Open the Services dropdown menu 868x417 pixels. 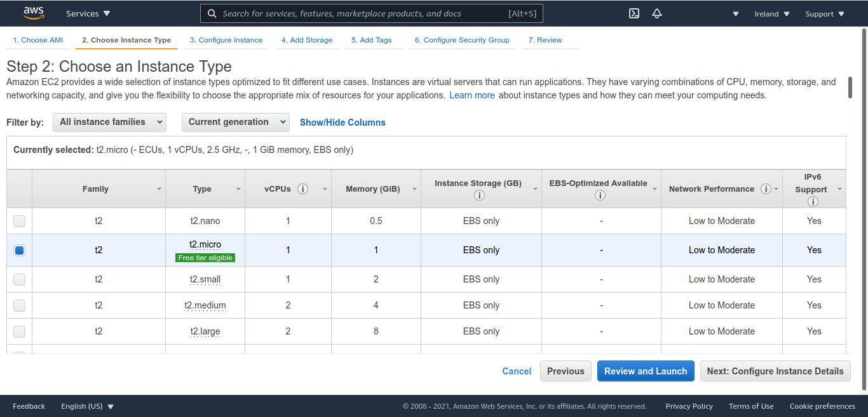(x=88, y=13)
